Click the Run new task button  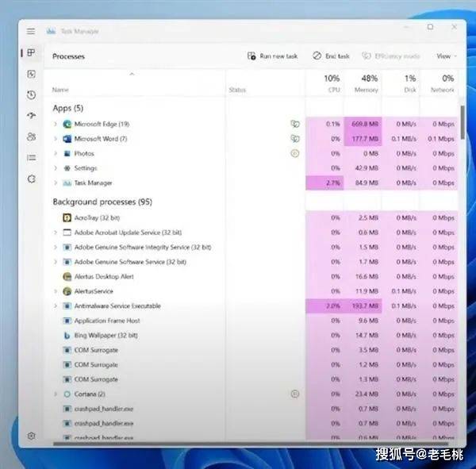[x=272, y=56]
